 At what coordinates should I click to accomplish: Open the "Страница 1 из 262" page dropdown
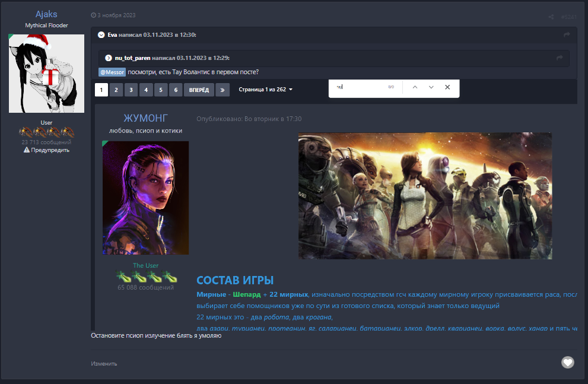(x=266, y=90)
